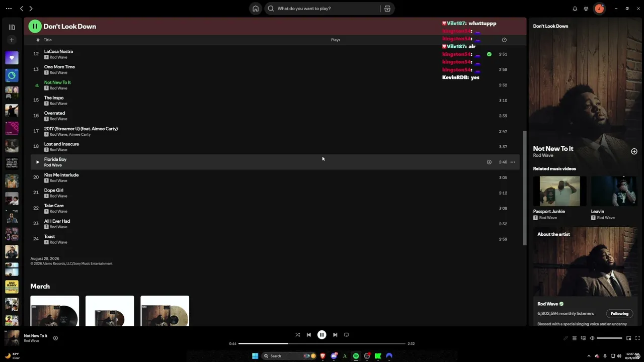Adjust the volume slider
This screenshot has height=362, width=644.
pyautogui.click(x=609, y=338)
